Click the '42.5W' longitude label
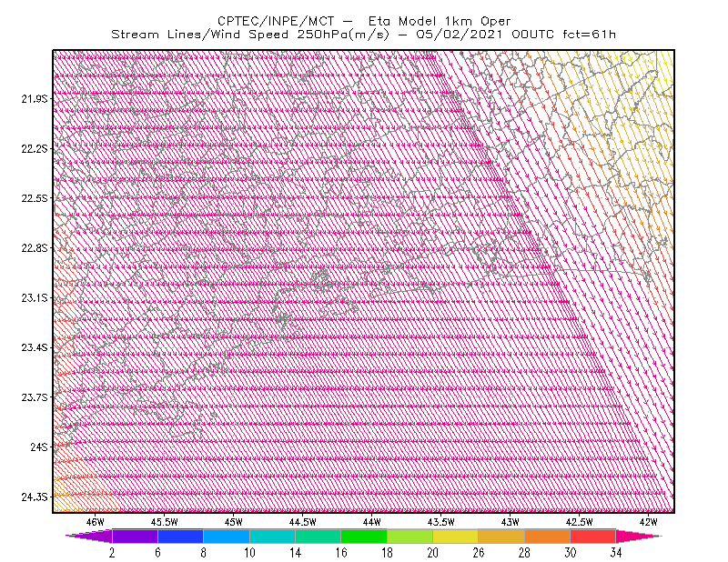 click(580, 522)
